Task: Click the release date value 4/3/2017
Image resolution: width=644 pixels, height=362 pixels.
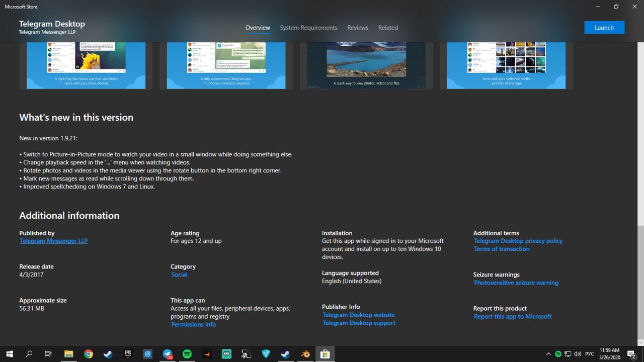Action: (x=30, y=275)
